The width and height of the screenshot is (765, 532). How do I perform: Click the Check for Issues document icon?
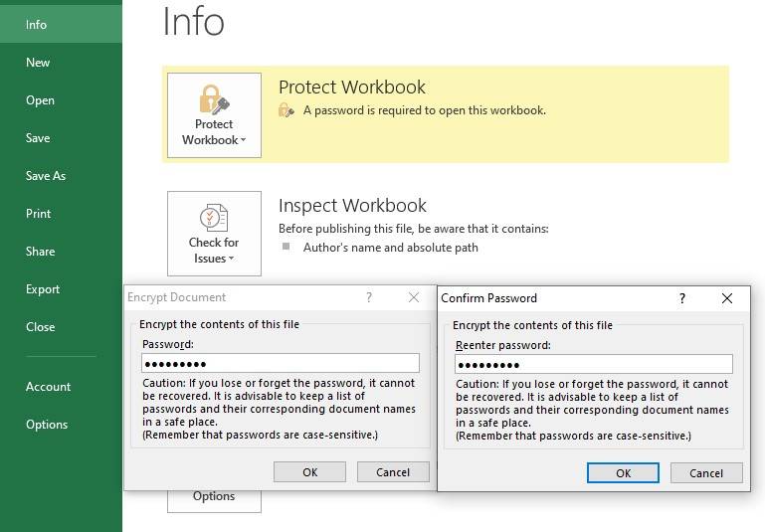[214, 218]
